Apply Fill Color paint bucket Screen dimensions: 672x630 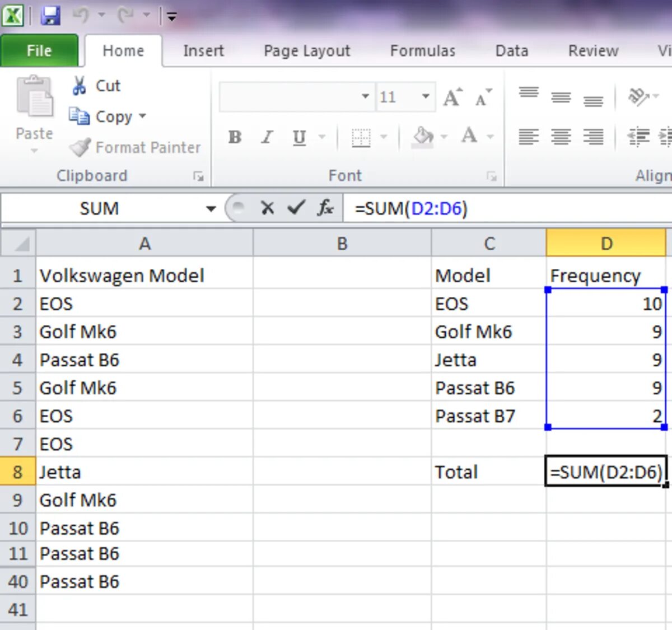click(423, 137)
